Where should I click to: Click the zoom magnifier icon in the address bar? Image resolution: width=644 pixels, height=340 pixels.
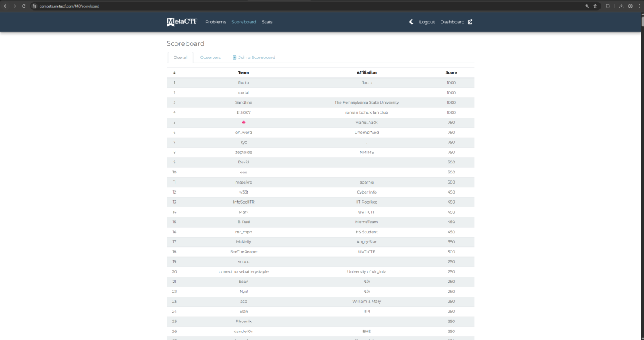[x=587, y=6]
